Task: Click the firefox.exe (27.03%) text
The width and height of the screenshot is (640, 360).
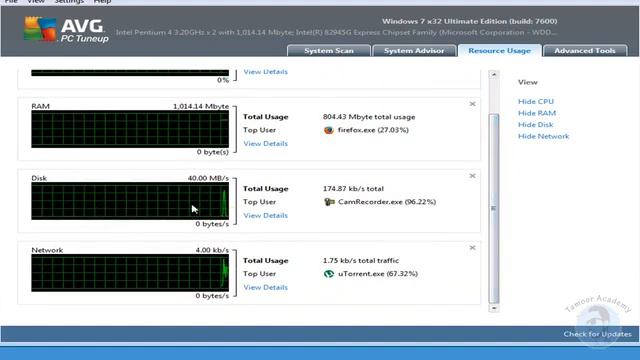Action: (x=373, y=130)
